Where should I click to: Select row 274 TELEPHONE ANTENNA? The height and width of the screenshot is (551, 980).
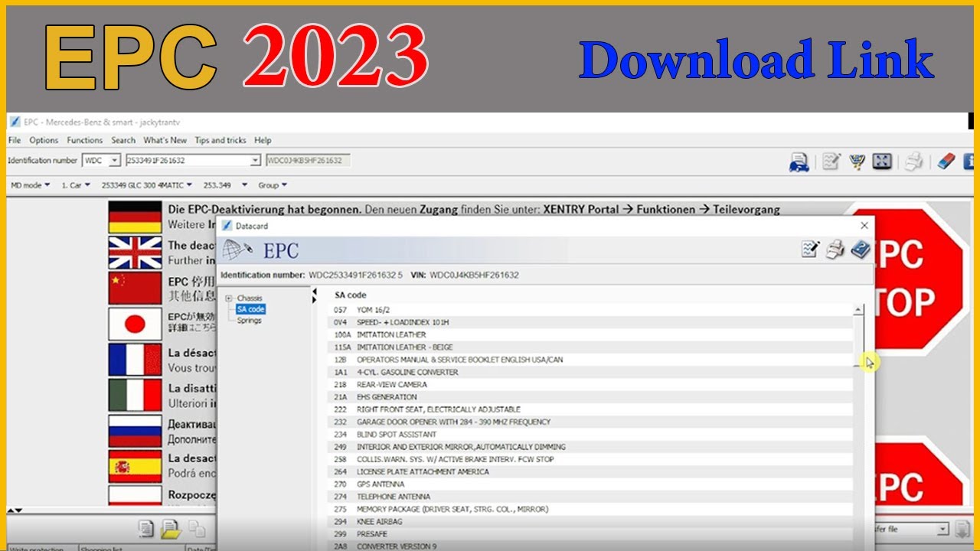[591, 496]
